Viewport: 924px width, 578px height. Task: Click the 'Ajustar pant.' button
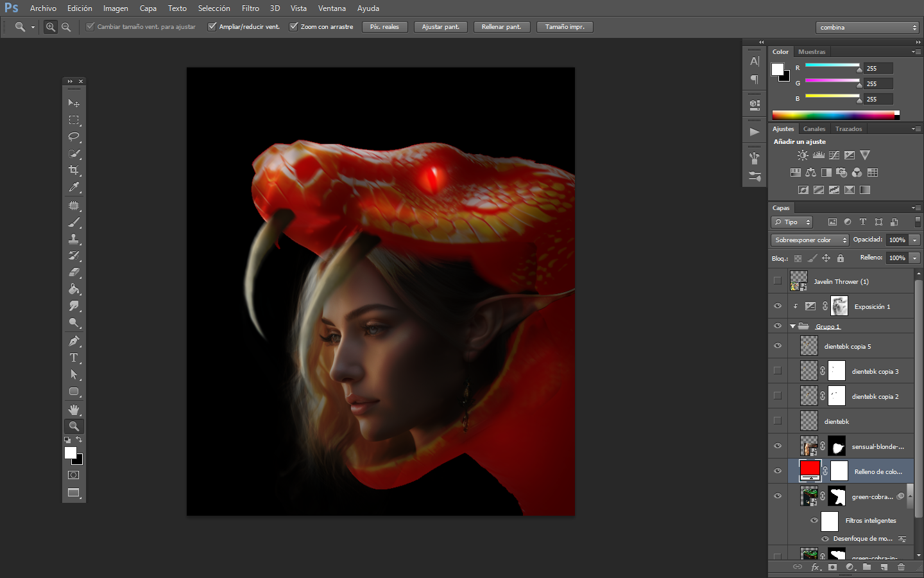click(x=440, y=27)
